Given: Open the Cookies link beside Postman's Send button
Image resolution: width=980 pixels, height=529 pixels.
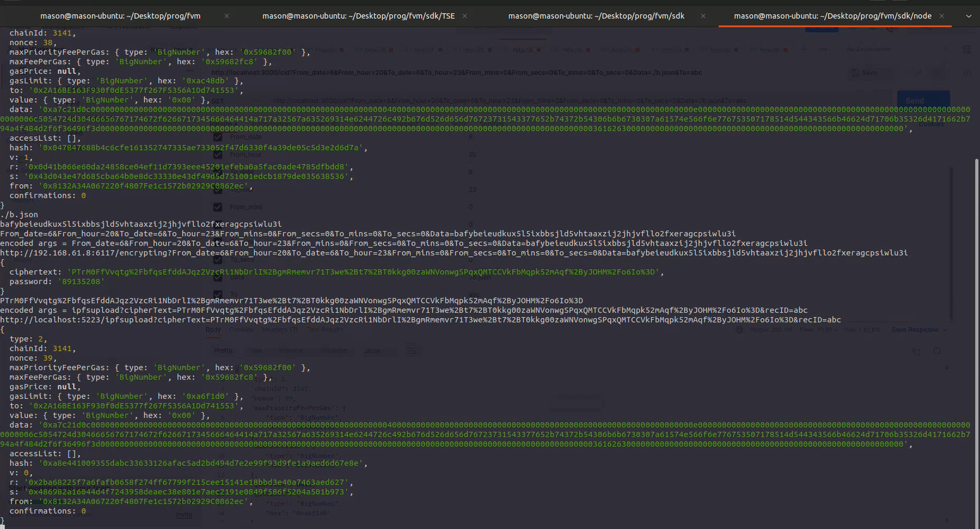Looking at the screenshot, I should [x=931, y=124].
